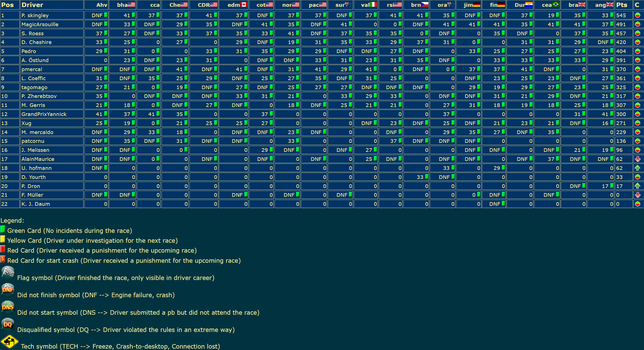Screen dimensions: 644x350
Task: Click the Driver column header
Action: (32, 5)
